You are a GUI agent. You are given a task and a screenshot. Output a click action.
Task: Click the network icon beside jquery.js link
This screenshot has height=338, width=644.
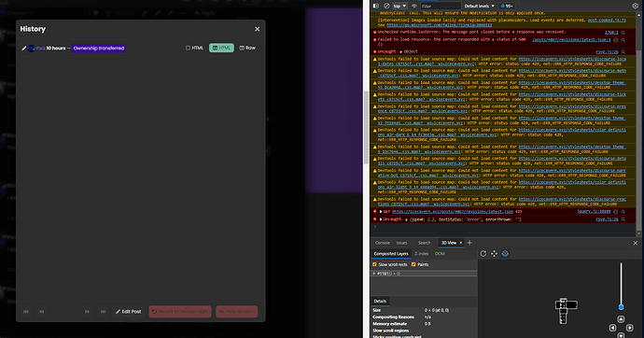[616, 212]
